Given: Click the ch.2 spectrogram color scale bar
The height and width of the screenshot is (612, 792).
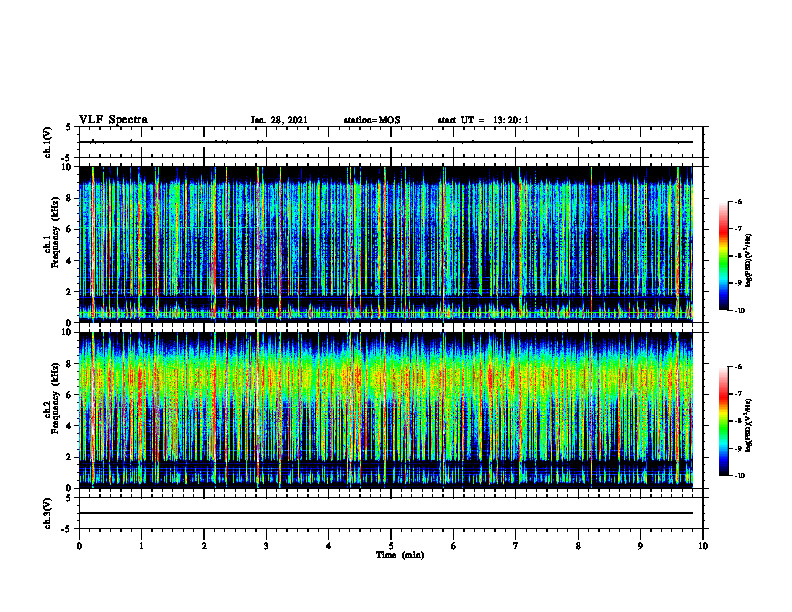Looking at the screenshot, I should click(723, 421).
